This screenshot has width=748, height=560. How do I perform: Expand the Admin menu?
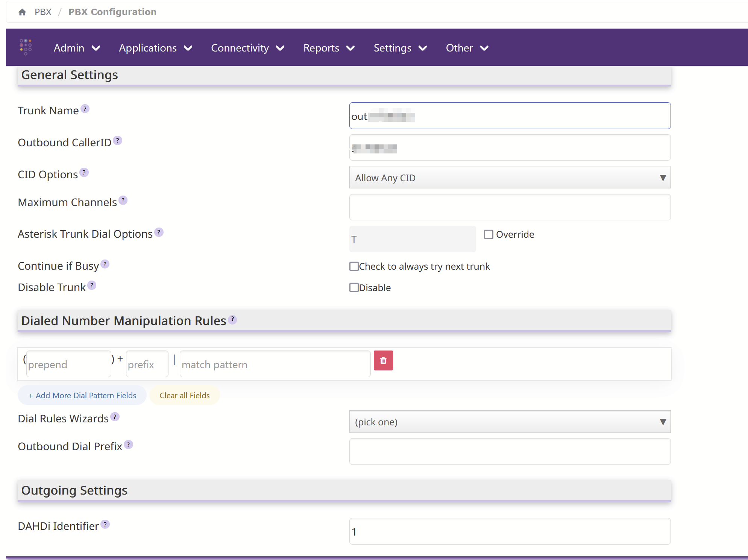tap(77, 48)
